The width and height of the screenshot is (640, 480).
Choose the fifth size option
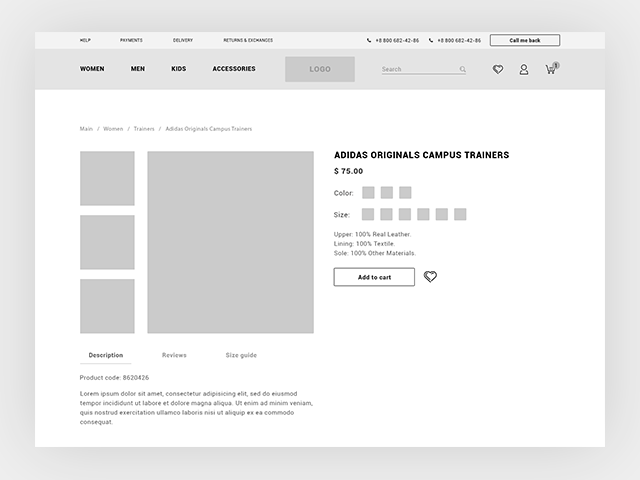click(442, 214)
